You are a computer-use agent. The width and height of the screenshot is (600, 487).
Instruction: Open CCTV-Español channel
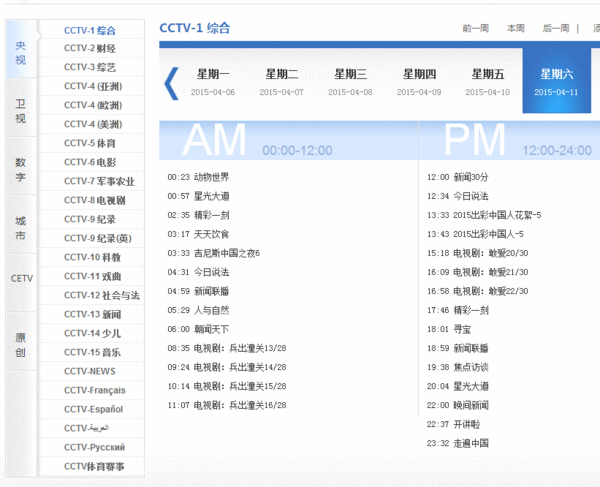(x=92, y=409)
